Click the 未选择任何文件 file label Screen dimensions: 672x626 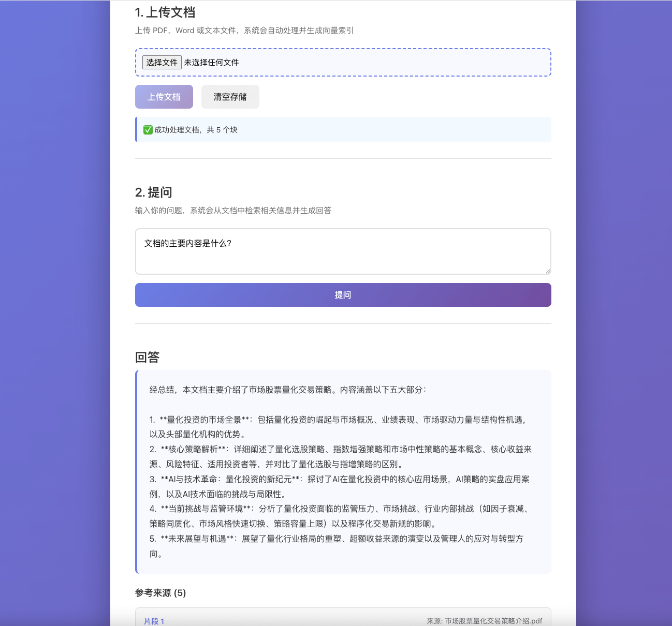click(211, 63)
